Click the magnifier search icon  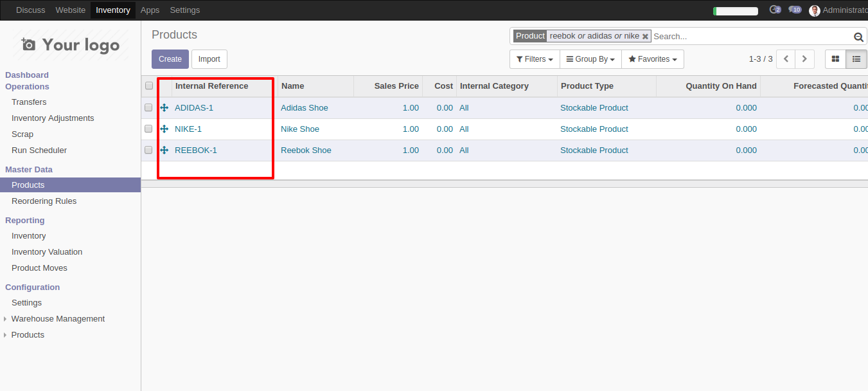pyautogui.click(x=858, y=37)
